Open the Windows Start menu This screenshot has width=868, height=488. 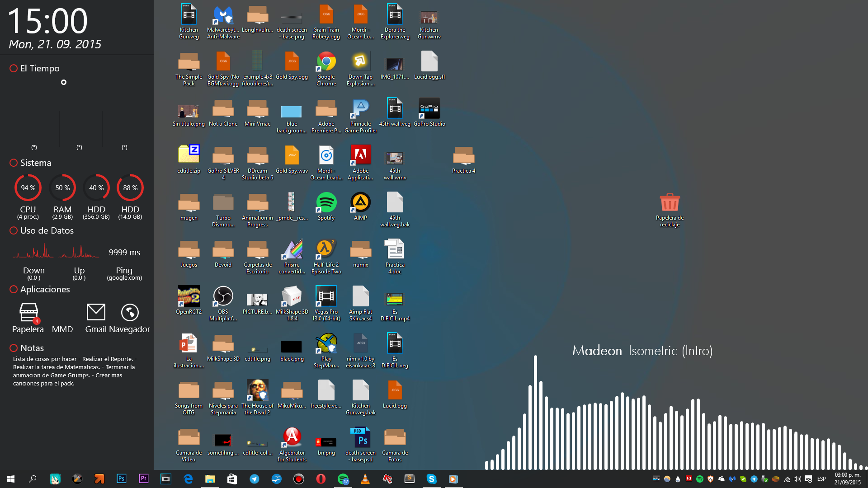pos(11,479)
